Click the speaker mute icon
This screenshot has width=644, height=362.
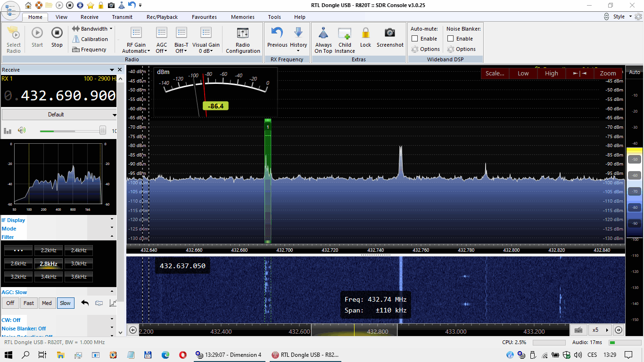tap(22, 131)
